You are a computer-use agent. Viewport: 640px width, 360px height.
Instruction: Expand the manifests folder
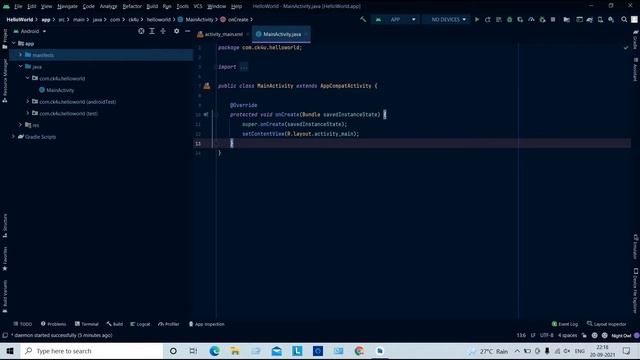tap(20, 55)
